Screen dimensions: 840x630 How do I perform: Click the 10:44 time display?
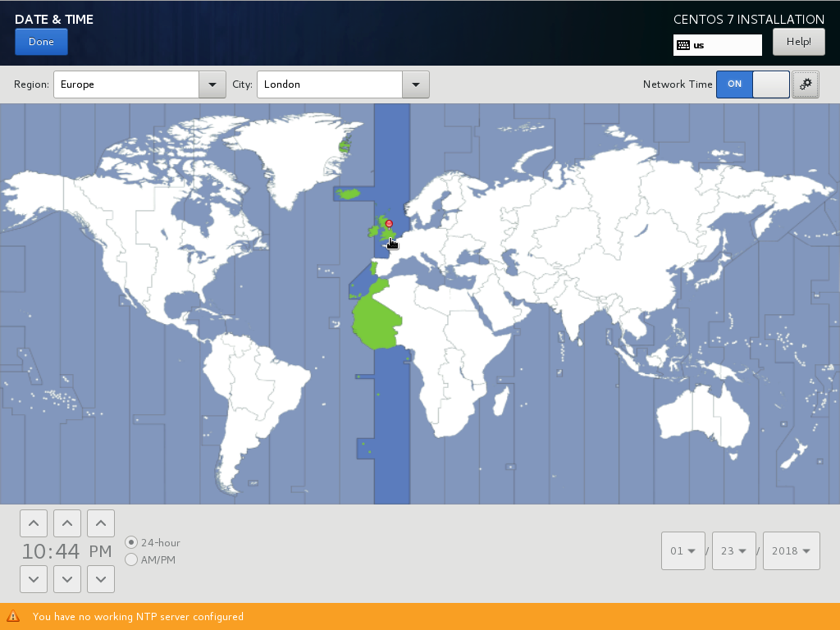(51, 551)
